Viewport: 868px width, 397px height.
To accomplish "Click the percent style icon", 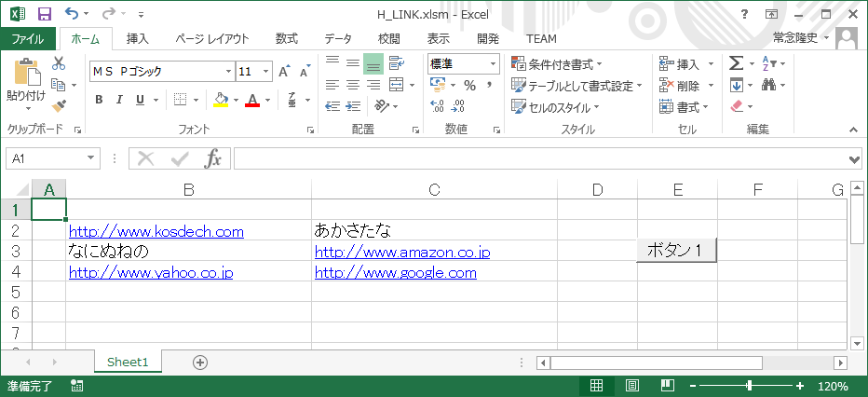I will (x=469, y=85).
